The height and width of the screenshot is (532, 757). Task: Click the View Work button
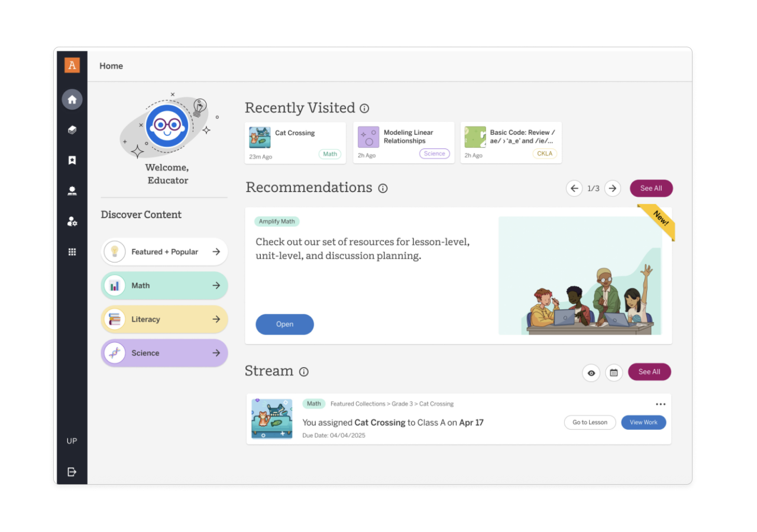[643, 423]
